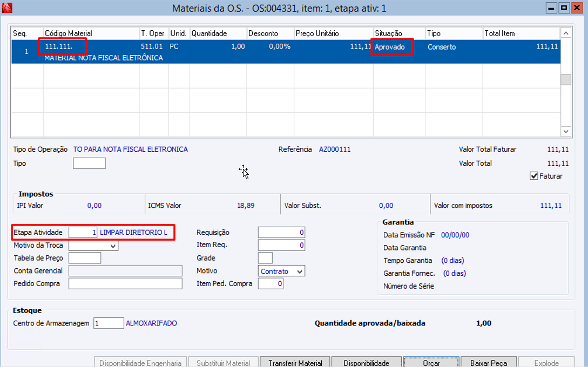Image resolution: width=588 pixels, height=367 pixels.
Task: Click the Data Emissão NF 00/00/00 value
Action: [x=455, y=235]
